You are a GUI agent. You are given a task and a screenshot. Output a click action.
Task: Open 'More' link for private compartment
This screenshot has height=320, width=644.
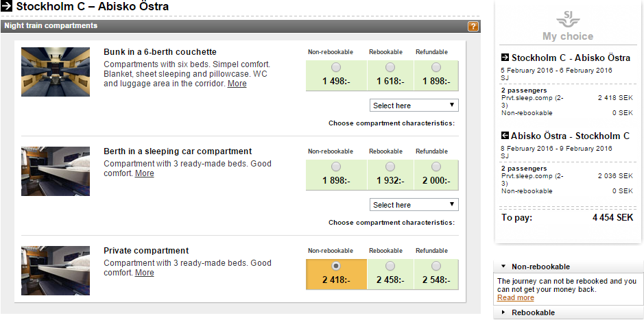pyautogui.click(x=145, y=273)
